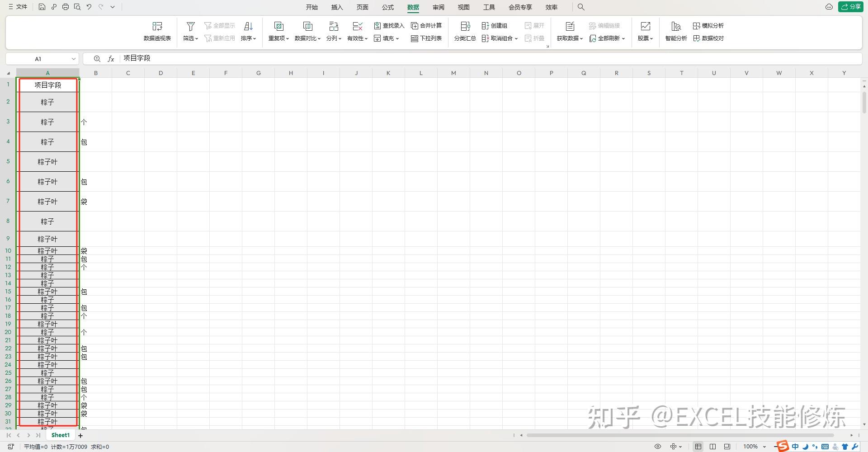Screen dimensions: 868x452
Task: Click the 查找录入 tool
Action: click(389, 26)
